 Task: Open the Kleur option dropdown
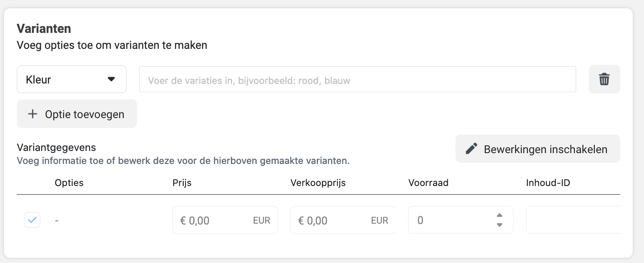point(72,79)
